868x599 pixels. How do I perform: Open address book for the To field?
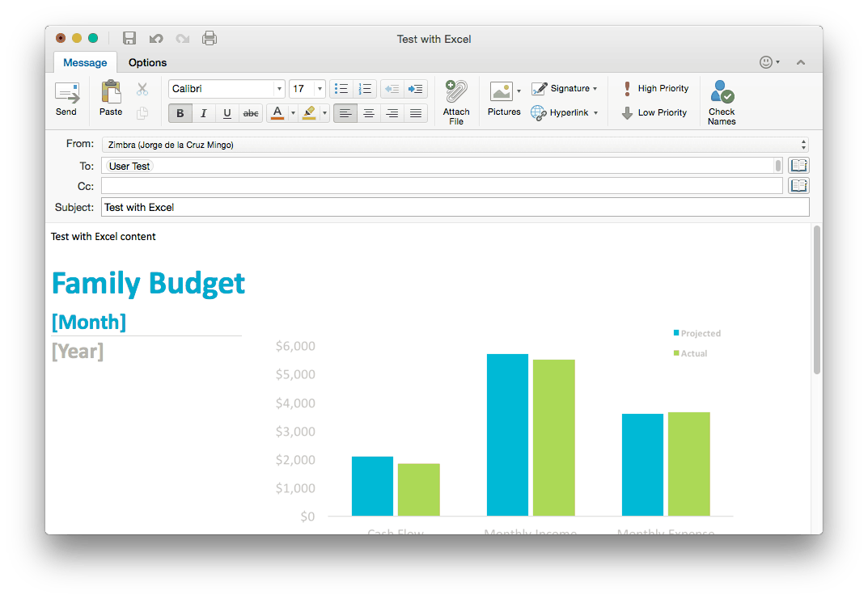pyautogui.click(x=798, y=166)
